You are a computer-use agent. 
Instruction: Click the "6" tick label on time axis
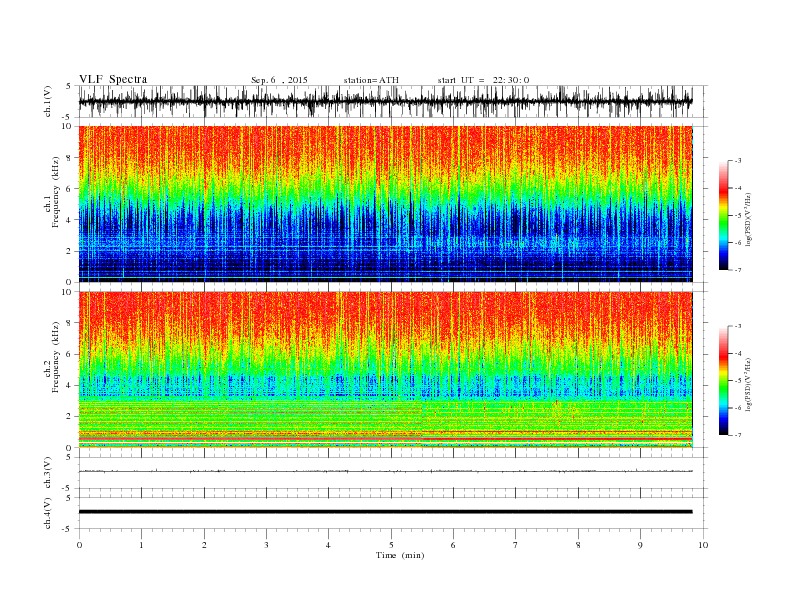click(x=453, y=545)
